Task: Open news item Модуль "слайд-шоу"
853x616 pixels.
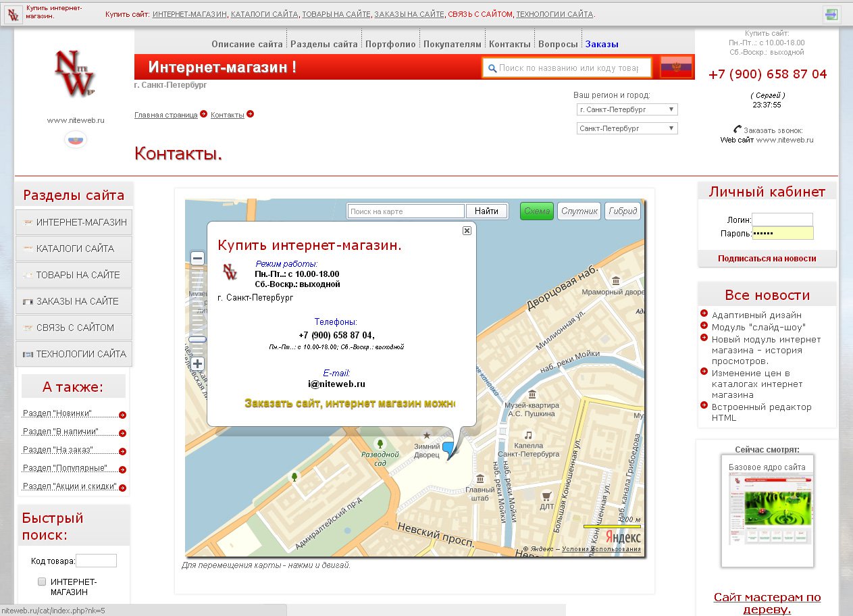Action: (758, 327)
